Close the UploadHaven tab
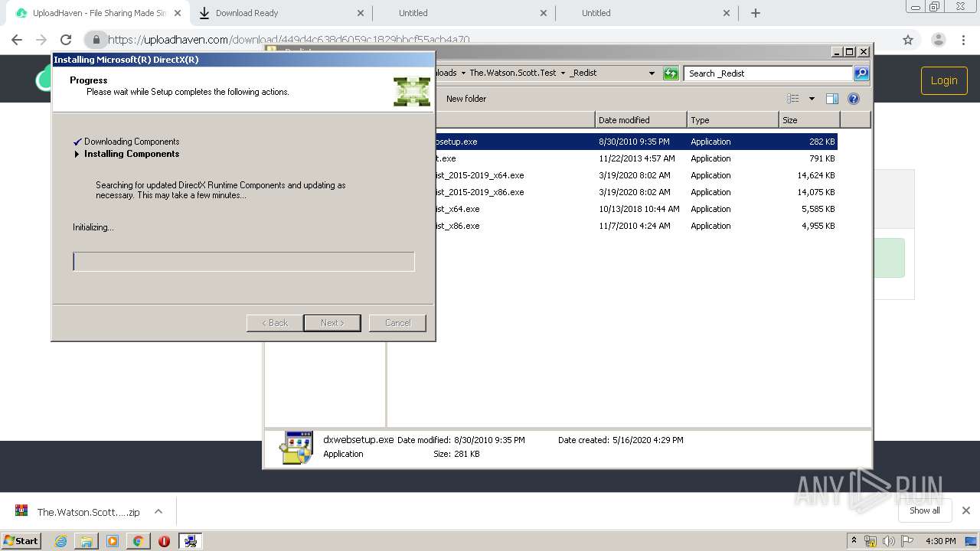 pos(178,13)
